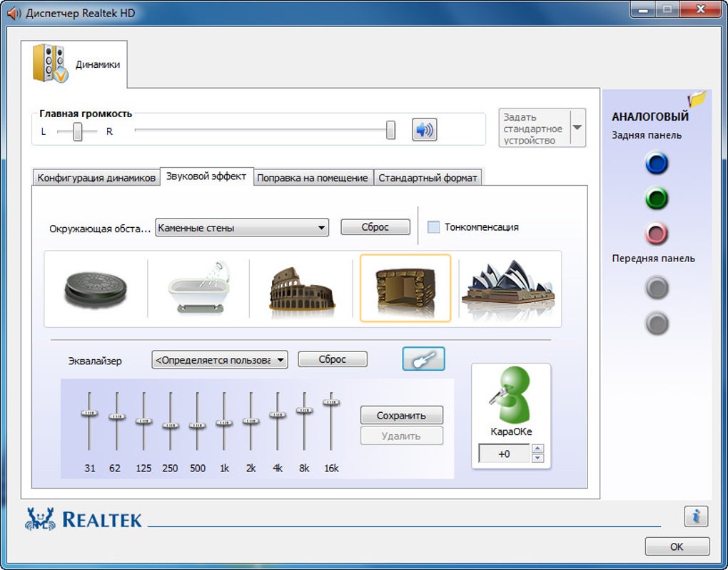Open the information 'i' button
The image size is (728, 570).
coord(695,516)
